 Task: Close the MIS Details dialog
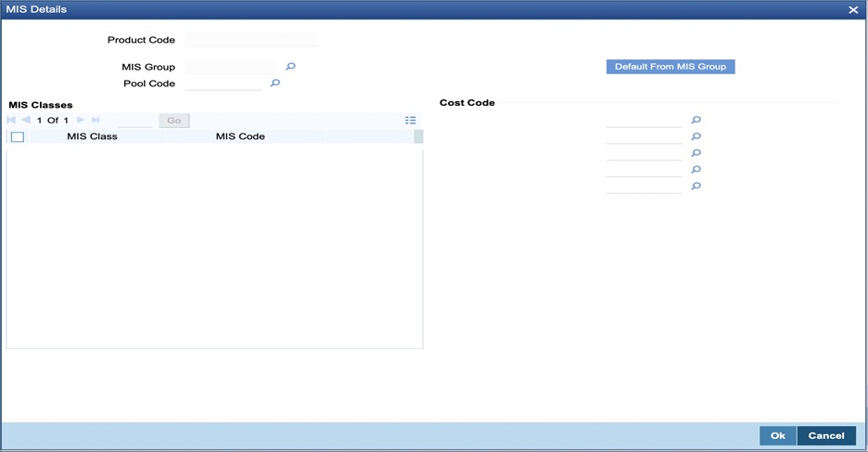(853, 10)
